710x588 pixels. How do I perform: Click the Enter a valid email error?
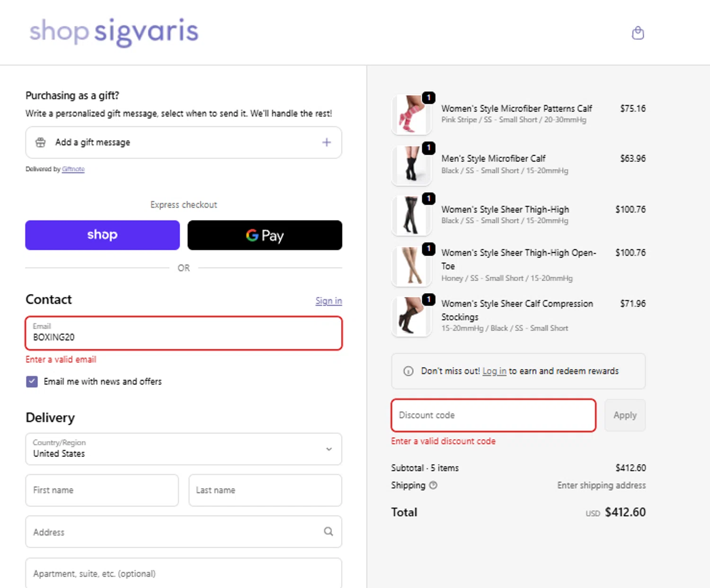[x=61, y=359]
